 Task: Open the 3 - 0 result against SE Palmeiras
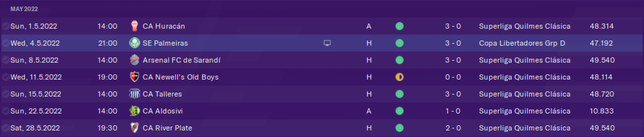453,43
